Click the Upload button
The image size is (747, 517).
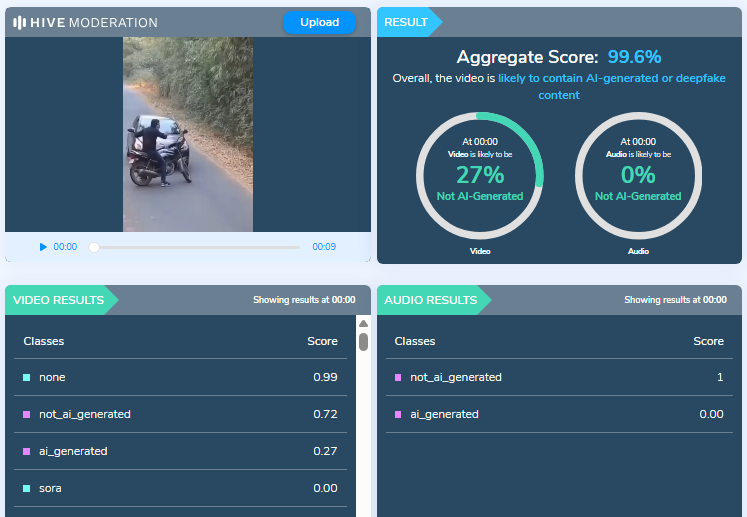tap(319, 22)
